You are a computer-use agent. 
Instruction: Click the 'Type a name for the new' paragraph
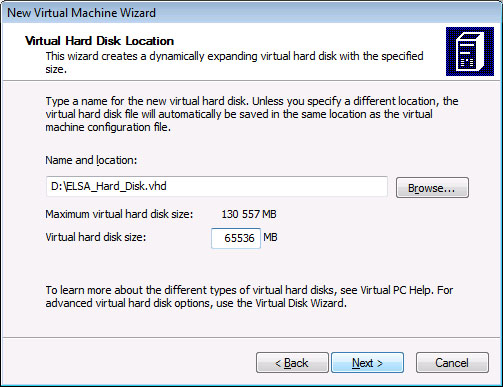[252, 114]
